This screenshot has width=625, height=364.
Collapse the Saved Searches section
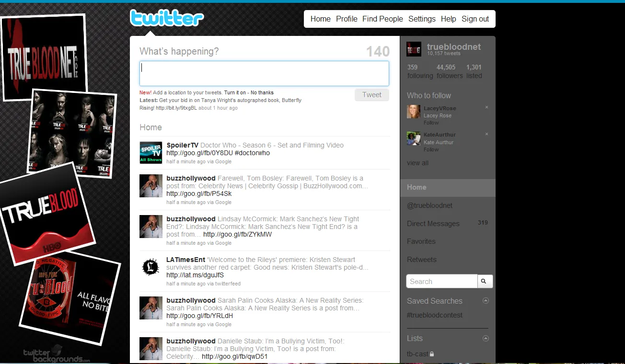click(x=486, y=301)
